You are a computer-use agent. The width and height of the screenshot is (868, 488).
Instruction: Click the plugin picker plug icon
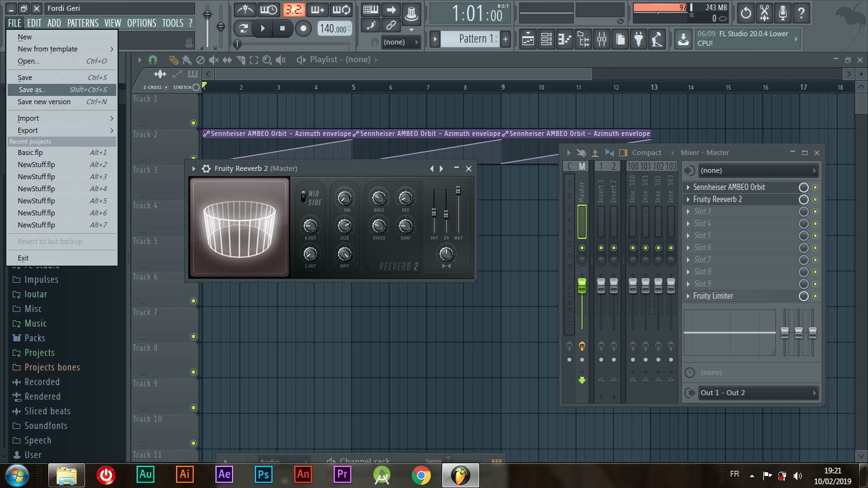639,39
